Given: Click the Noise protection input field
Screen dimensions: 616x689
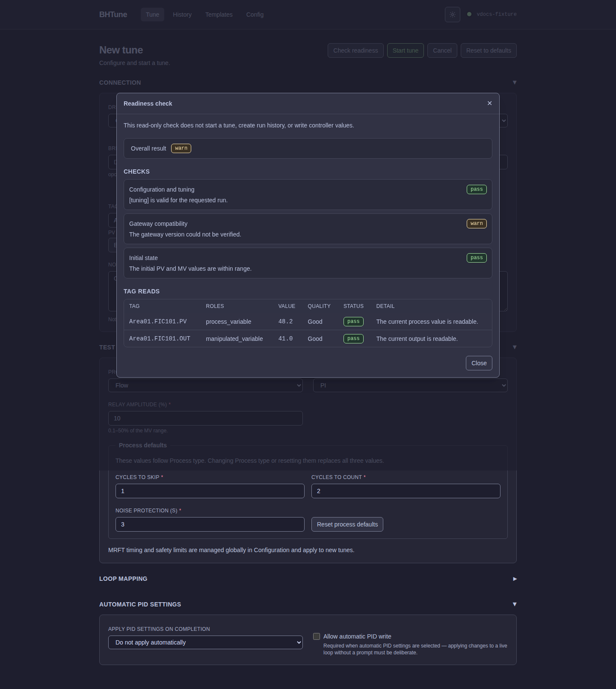Looking at the screenshot, I should 210,524.
